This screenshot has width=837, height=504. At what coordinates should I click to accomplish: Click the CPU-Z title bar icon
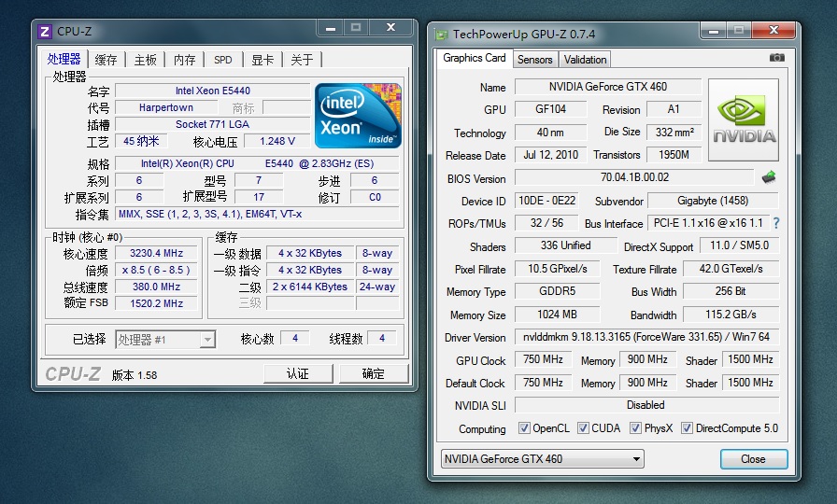click(45, 31)
